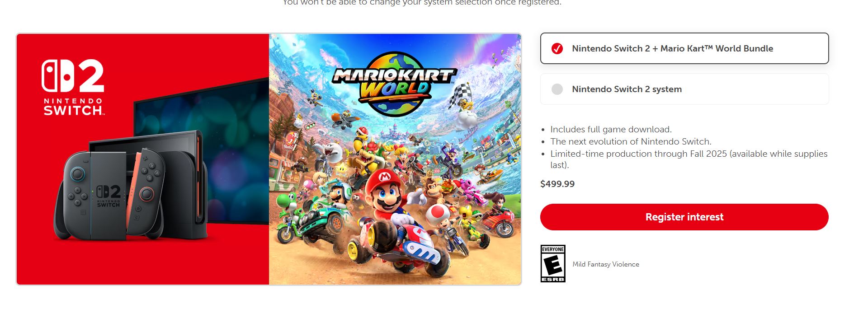Click the Nintendo Switch 2 logo
This screenshot has height=318, width=868.
coord(73,87)
